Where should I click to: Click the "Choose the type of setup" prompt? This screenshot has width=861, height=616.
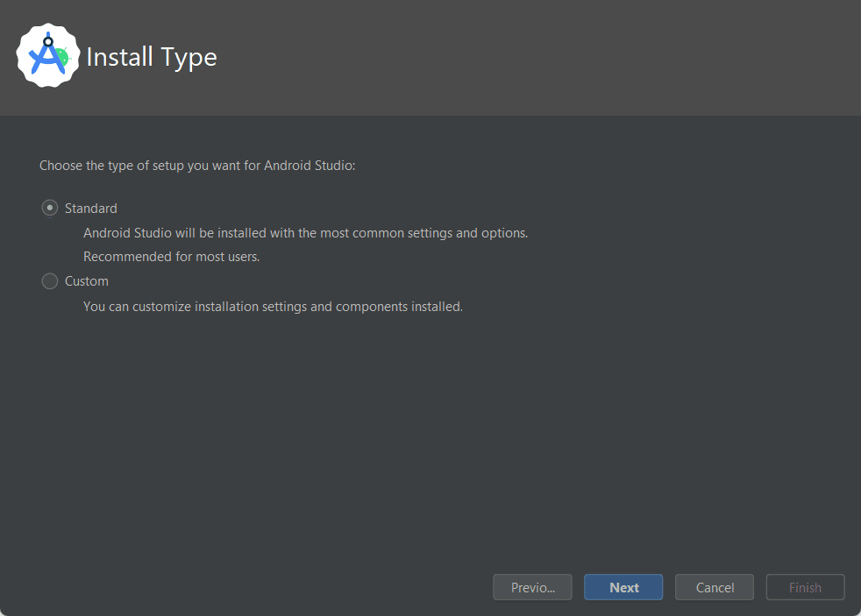point(197,165)
